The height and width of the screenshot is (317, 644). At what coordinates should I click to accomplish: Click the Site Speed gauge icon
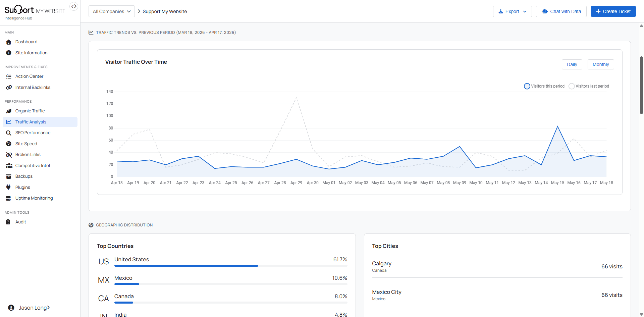coord(9,144)
